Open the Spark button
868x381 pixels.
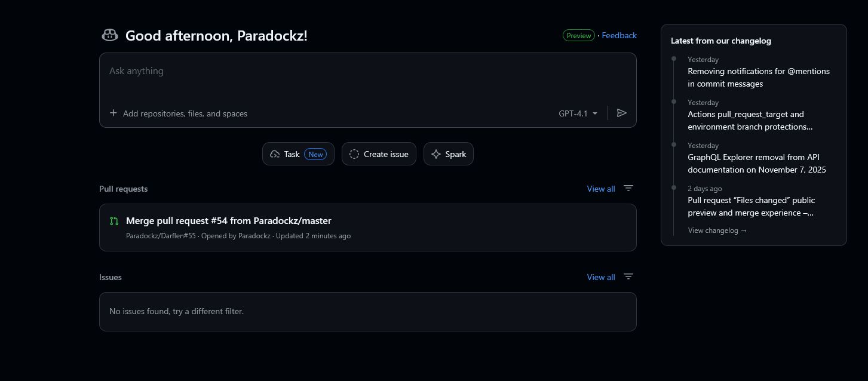pos(449,154)
